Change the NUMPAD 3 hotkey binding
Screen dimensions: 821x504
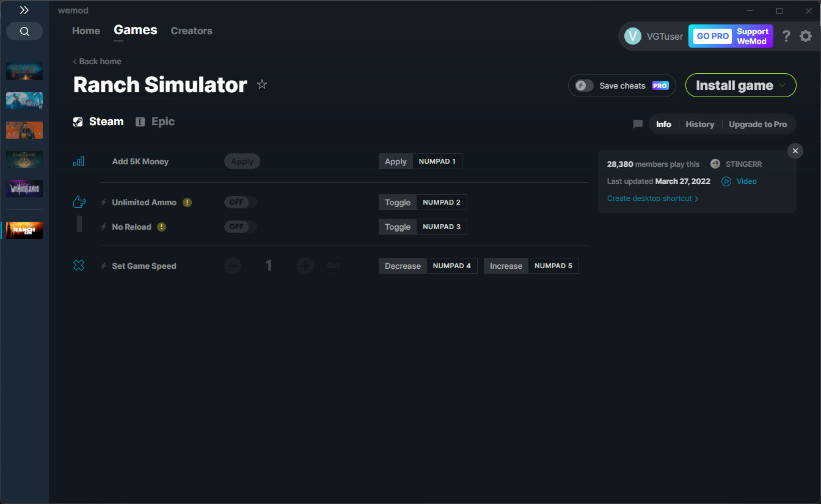tap(442, 227)
